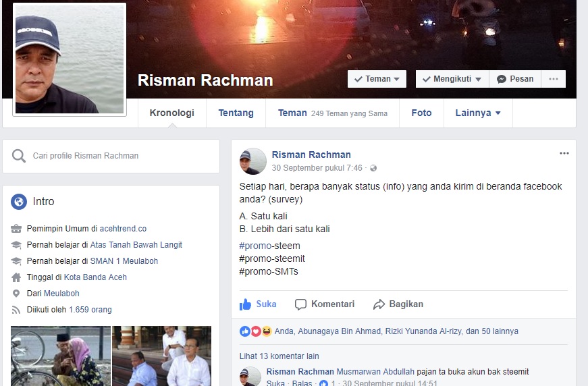
Task: Open the Tentang tab
Action: 236,113
